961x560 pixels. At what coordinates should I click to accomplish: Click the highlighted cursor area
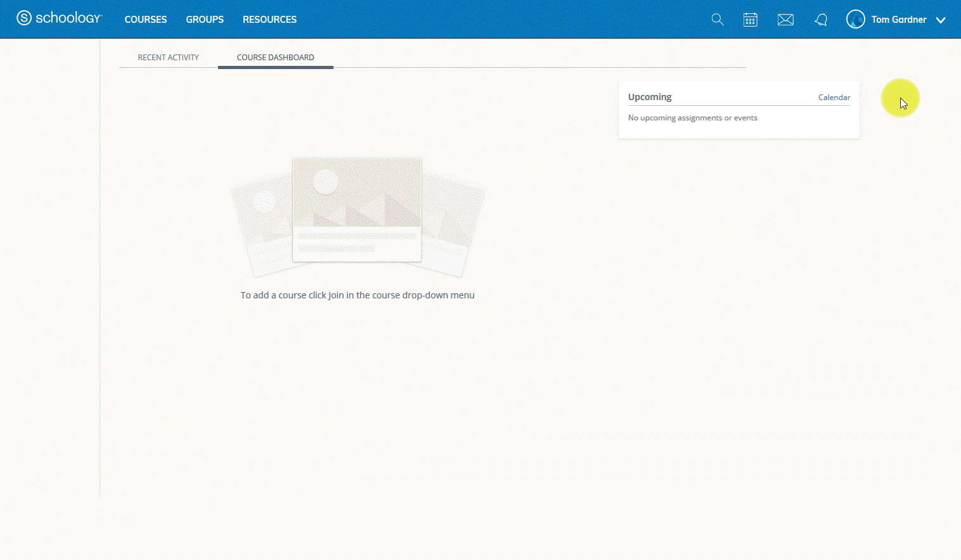[x=900, y=98]
